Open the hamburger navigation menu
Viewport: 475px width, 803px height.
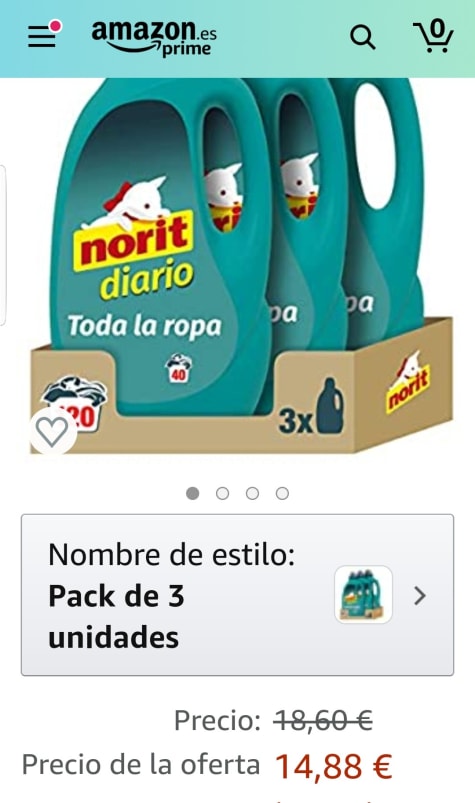pos(41,37)
